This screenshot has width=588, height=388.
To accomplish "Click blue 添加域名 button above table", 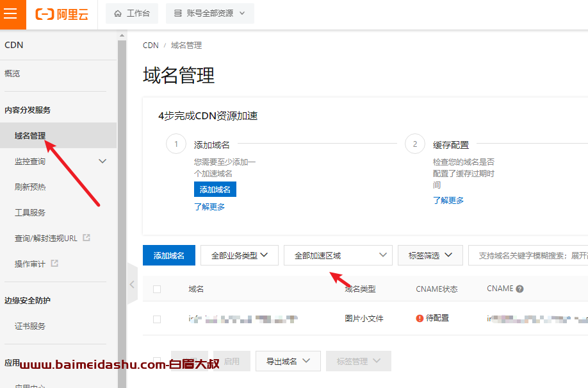I will tap(168, 255).
